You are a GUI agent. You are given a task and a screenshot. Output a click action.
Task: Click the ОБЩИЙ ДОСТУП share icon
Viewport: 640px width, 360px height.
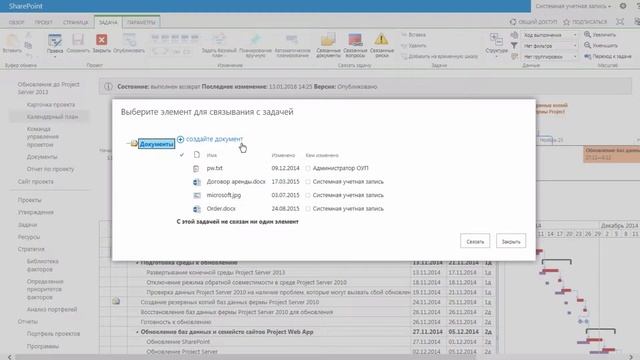(513, 22)
